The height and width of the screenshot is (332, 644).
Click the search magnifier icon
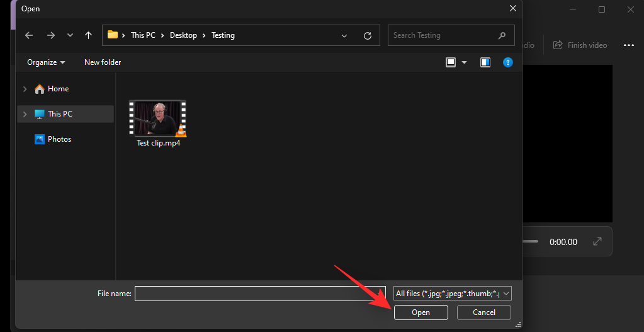click(x=502, y=35)
